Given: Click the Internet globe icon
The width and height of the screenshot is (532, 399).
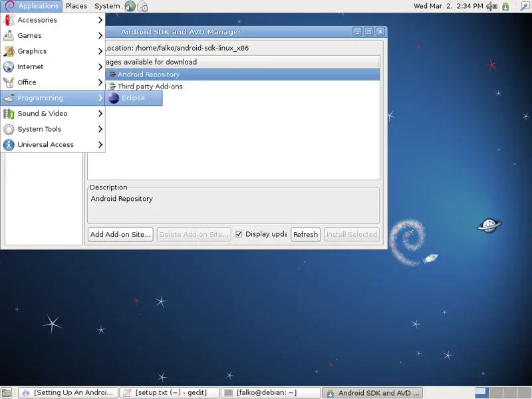Looking at the screenshot, I should click(x=9, y=67).
